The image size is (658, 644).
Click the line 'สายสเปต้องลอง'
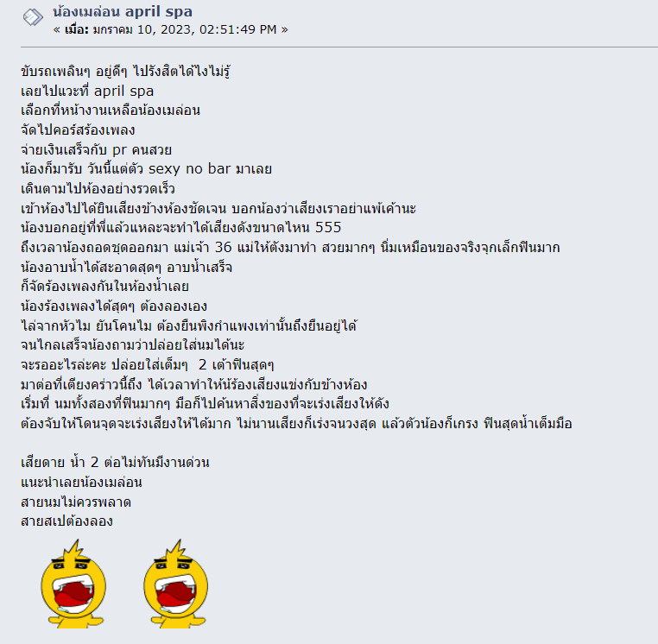point(66,521)
